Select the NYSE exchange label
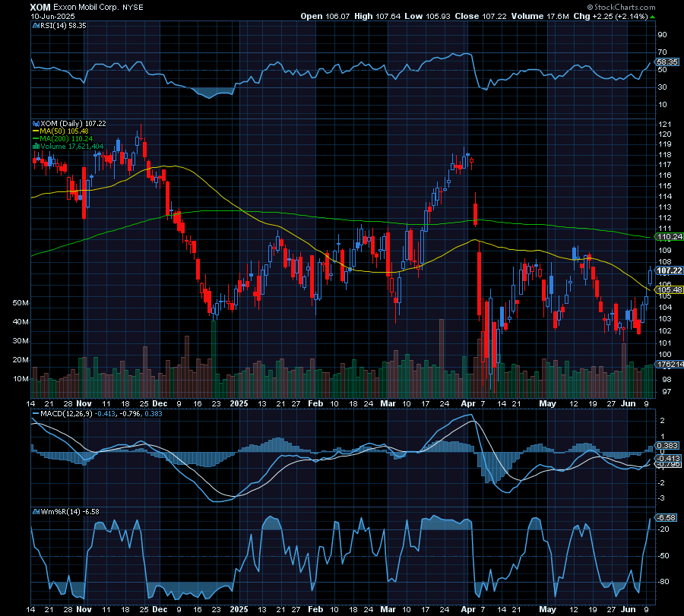Screen dimensions: 684x616 (x=134, y=7)
